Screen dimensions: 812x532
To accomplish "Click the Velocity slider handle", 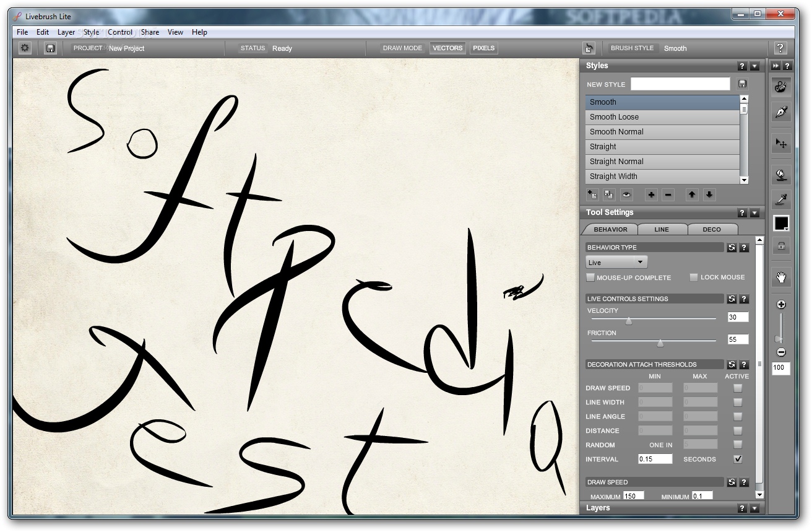I will (x=628, y=320).
